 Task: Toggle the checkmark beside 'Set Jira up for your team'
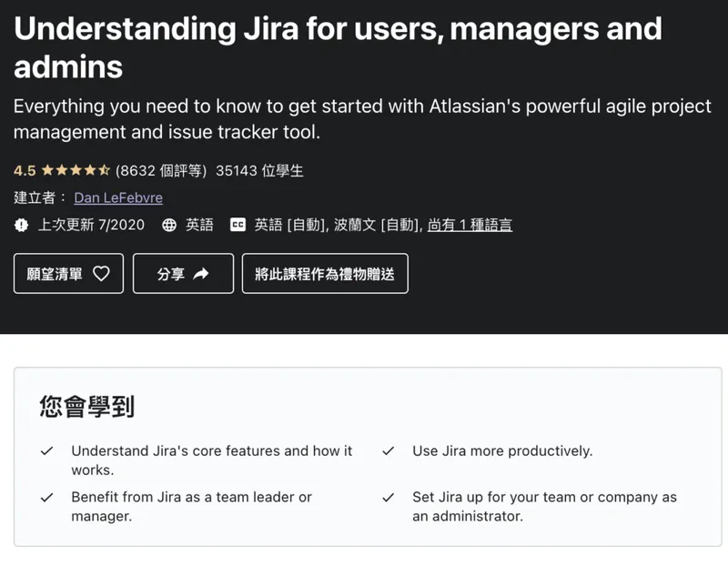[389, 497]
